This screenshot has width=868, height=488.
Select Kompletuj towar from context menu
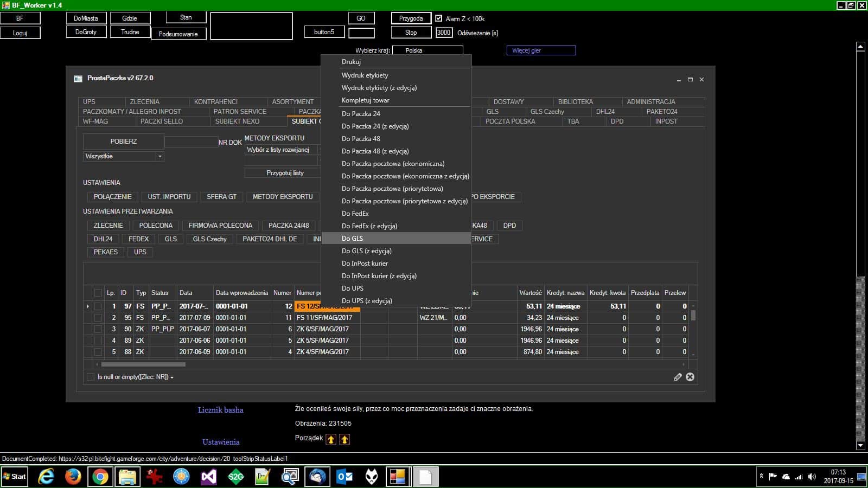396,100
